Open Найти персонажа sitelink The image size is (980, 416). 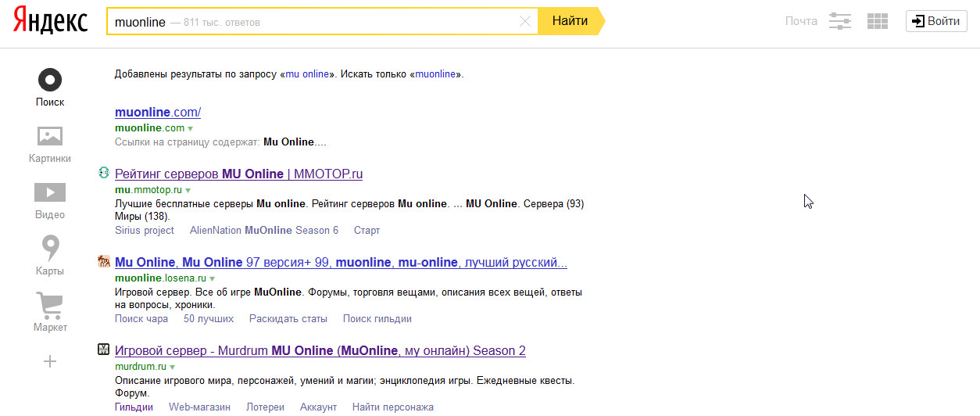pyautogui.click(x=393, y=407)
